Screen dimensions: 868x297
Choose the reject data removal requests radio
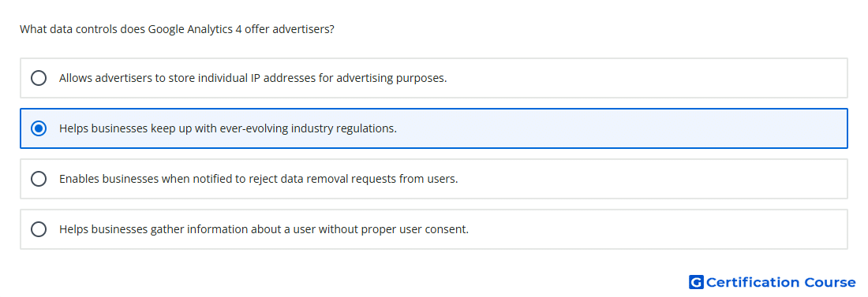pos(39,179)
